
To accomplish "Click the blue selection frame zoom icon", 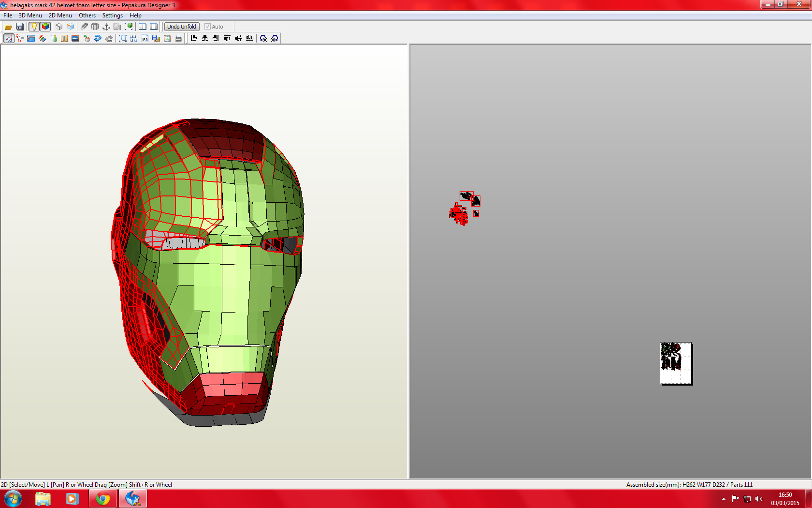I will coord(123,38).
